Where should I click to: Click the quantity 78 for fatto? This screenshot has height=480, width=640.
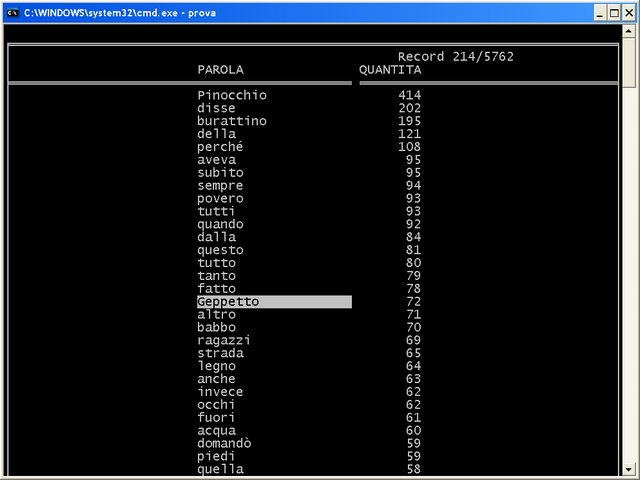click(x=413, y=289)
